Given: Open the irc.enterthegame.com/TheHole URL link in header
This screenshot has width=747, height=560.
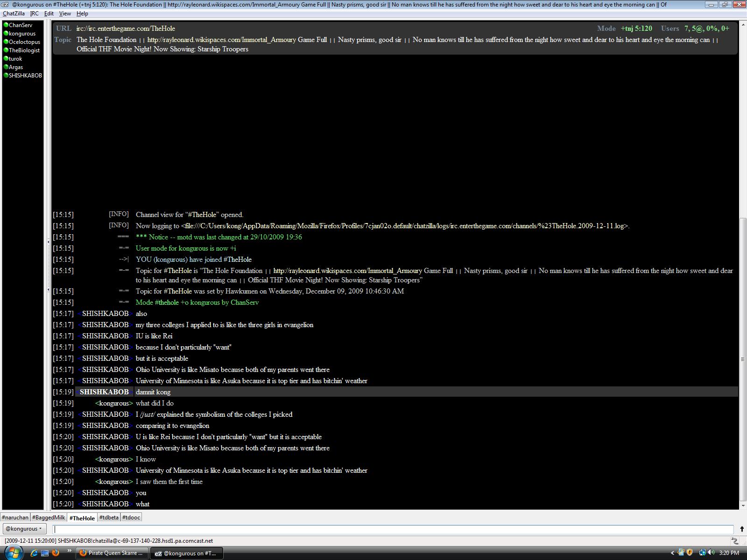Looking at the screenshot, I should pos(126,28).
